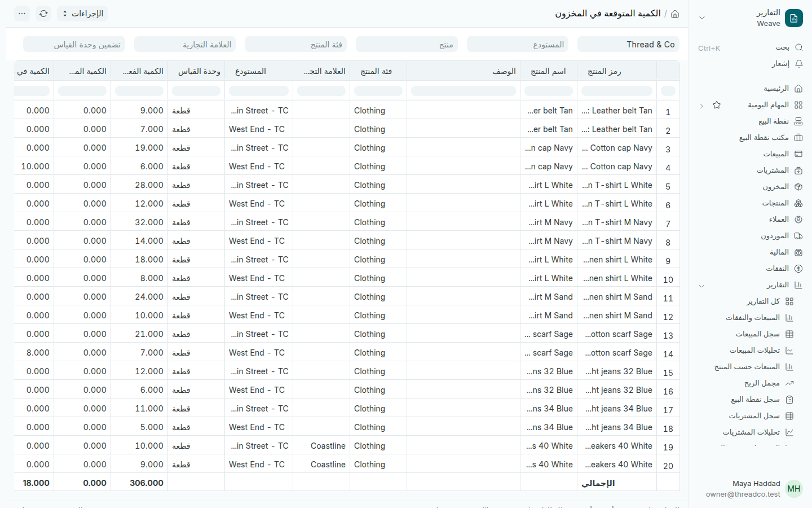Click the Thread & Co company filter
This screenshot has height=508, width=812.
(628, 44)
